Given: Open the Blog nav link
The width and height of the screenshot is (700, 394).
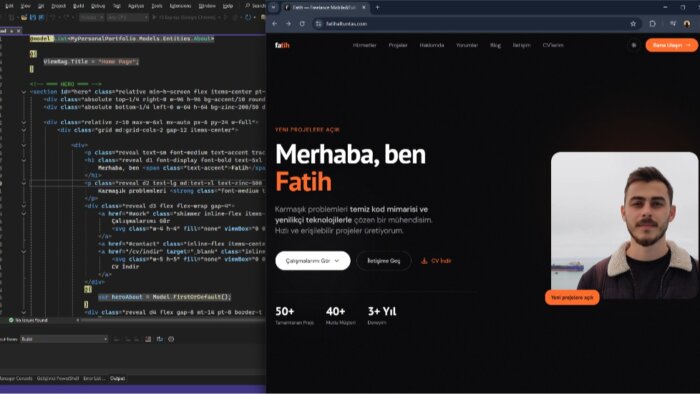Looking at the screenshot, I should (495, 45).
